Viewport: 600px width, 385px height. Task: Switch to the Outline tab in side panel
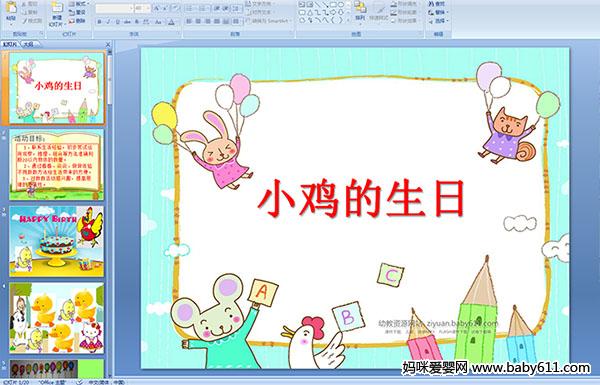(28, 44)
